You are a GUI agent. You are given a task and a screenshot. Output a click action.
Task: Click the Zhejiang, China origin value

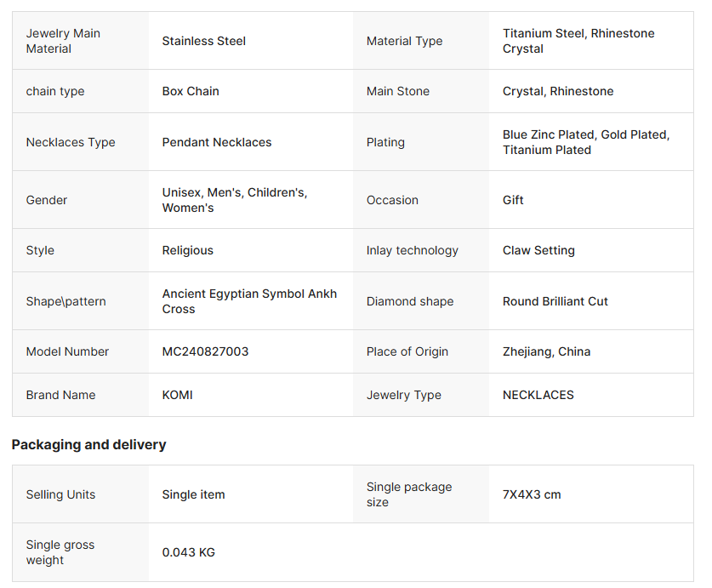(546, 351)
